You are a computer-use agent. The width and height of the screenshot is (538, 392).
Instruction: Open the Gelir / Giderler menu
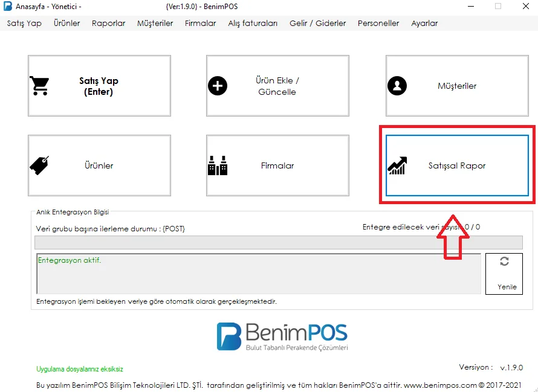(x=318, y=24)
